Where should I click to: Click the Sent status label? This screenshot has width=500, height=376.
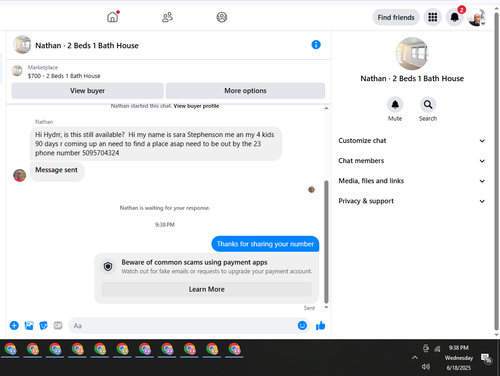click(309, 308)
